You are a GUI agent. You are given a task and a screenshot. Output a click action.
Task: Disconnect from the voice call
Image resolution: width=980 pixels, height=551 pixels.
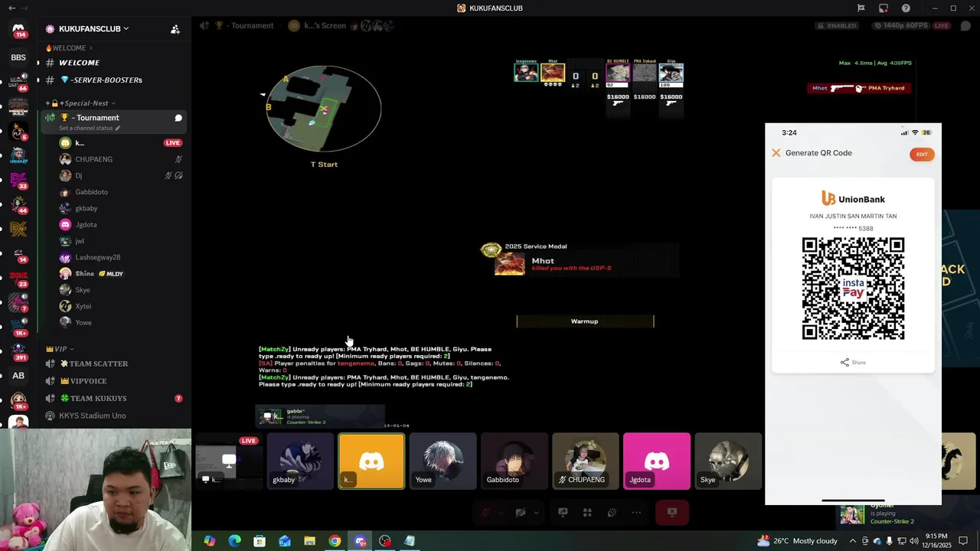coord(672,513)
